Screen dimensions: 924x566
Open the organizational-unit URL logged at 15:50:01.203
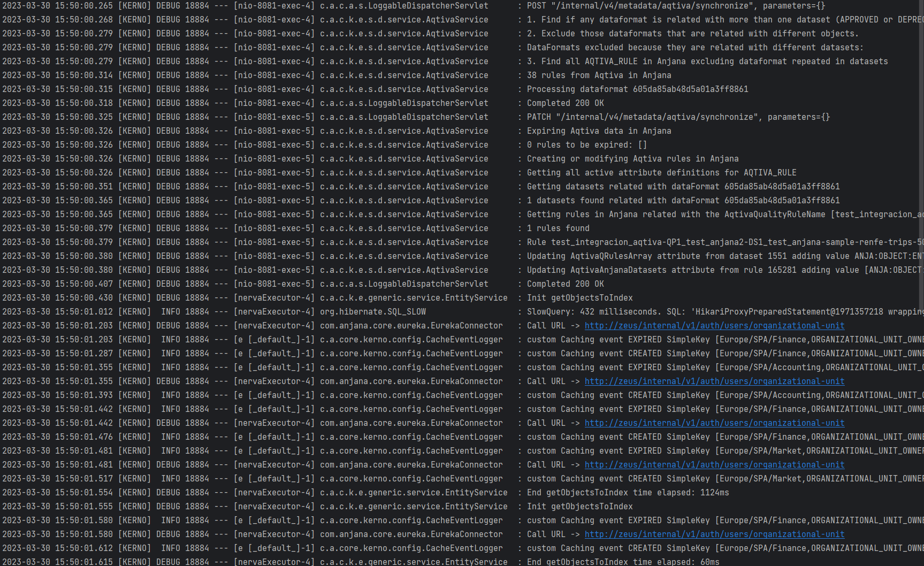714,326
